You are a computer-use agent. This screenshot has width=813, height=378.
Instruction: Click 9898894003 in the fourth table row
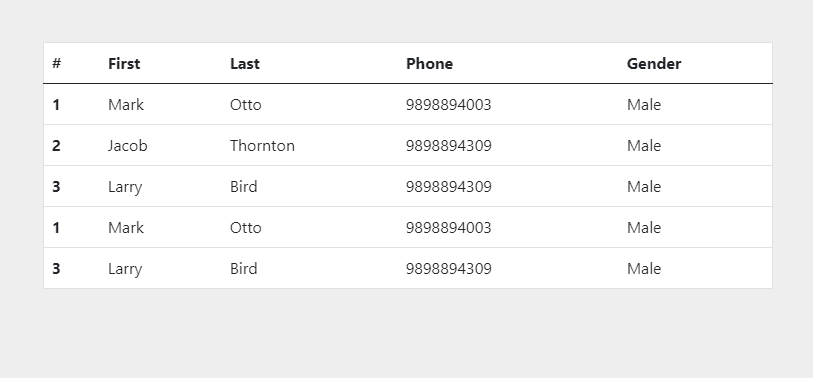point(448,228)
